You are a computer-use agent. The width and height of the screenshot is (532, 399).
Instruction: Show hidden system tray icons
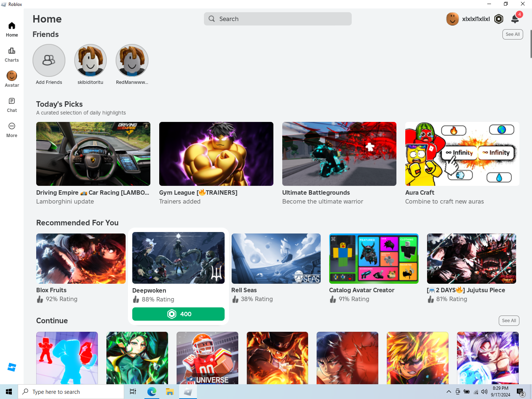coord(449,392)
